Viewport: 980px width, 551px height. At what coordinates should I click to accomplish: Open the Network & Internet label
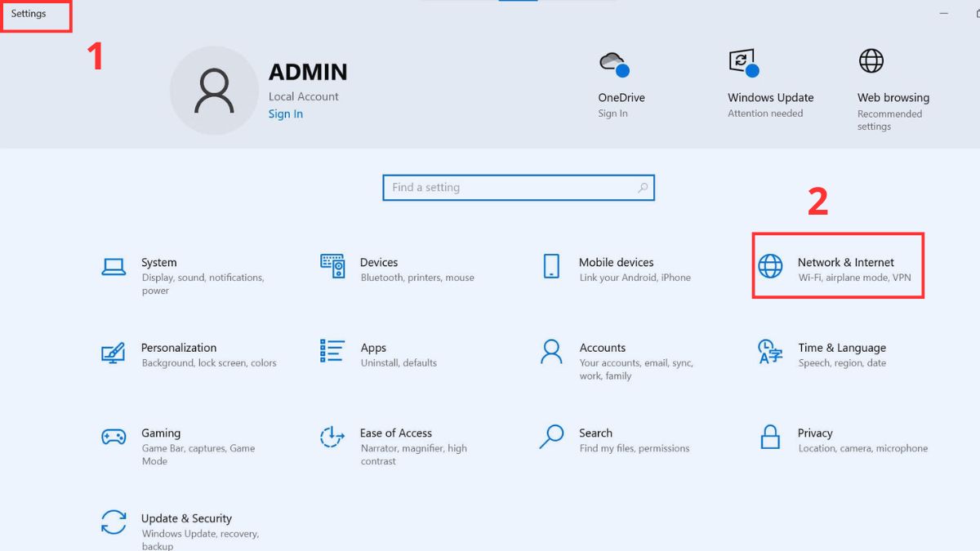(x=846, y=262)
